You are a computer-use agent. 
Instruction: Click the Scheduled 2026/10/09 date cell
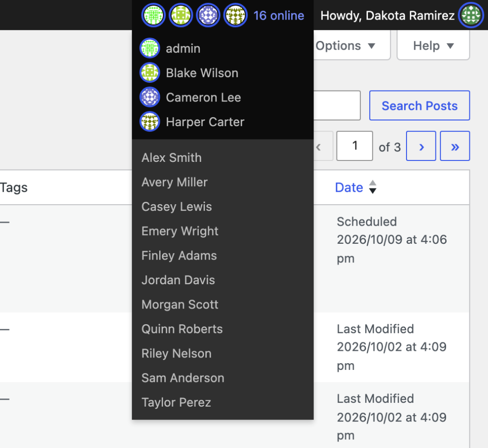coord(392,239)
